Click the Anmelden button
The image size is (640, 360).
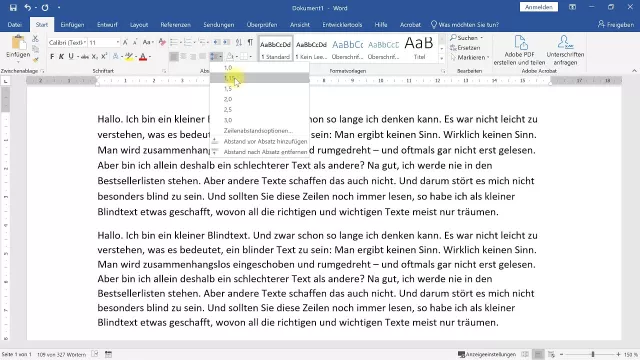(539, 7)
